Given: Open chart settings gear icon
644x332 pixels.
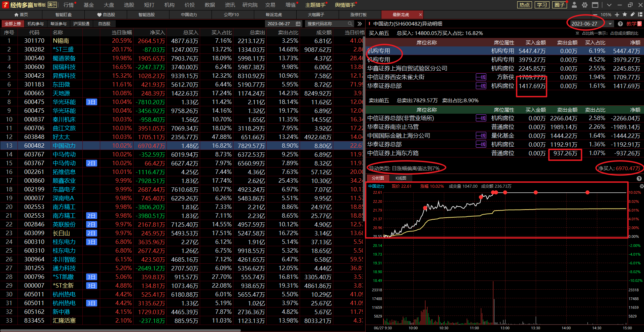Looking at the screenshot, I should coord(641,186).
